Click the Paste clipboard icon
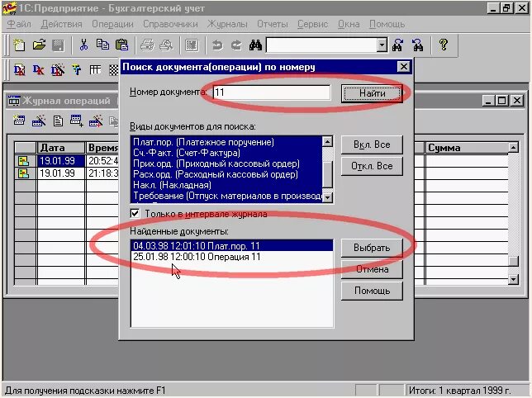This screenshot has width=532, height=398. (121, 45)
